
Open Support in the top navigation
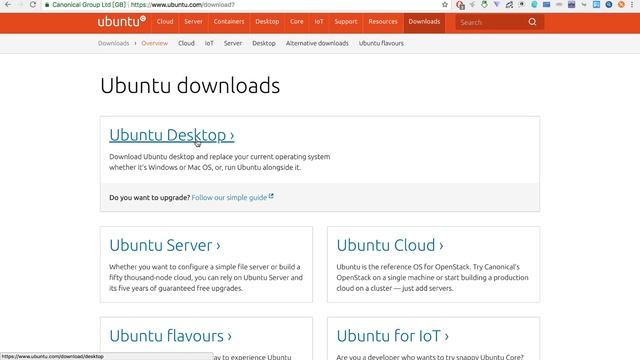(346, 22)
